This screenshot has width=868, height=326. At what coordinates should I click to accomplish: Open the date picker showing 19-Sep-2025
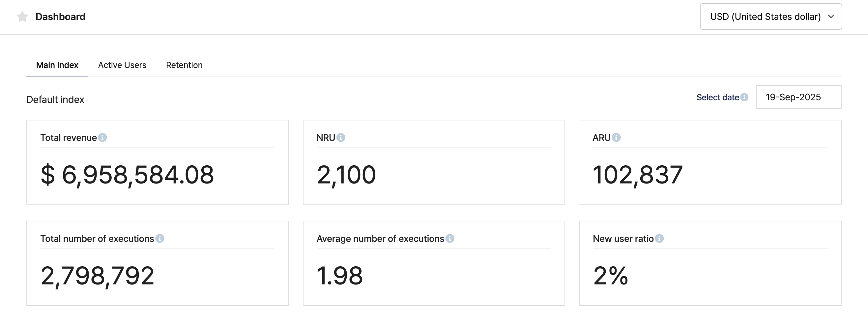798,97
